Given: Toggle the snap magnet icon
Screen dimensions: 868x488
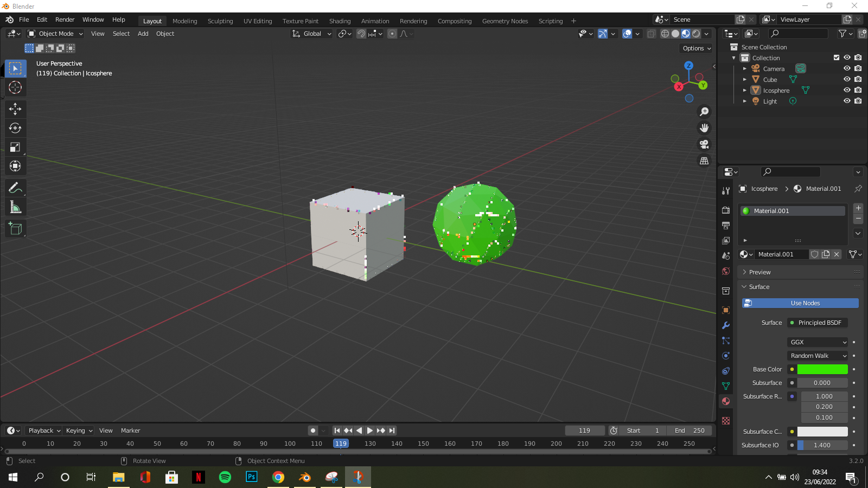Looking at the screenshot, I should coord(361,34).
